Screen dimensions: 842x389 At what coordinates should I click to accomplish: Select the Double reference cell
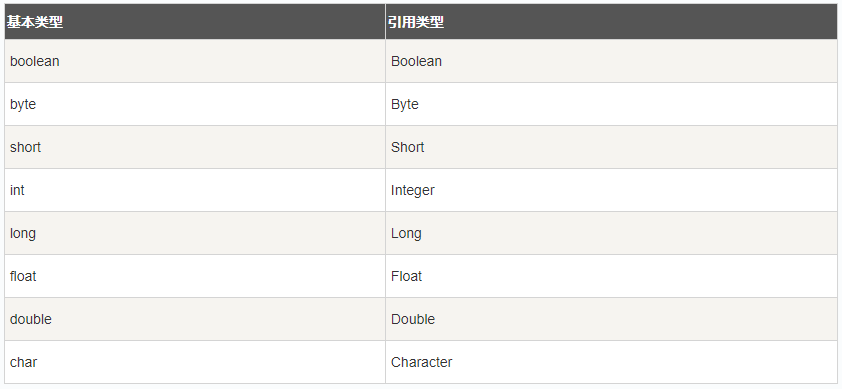point(611,319)
